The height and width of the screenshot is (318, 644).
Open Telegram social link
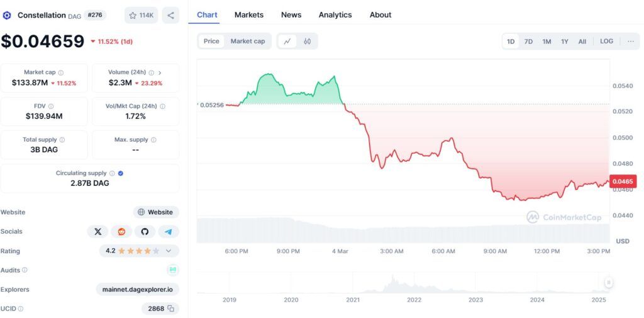coord(169,232)
